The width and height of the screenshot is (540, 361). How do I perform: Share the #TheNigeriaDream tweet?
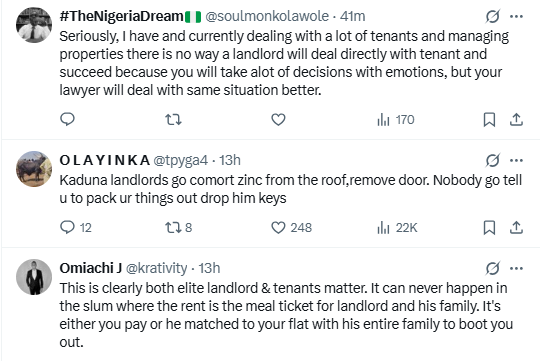[x=516, y=120]
